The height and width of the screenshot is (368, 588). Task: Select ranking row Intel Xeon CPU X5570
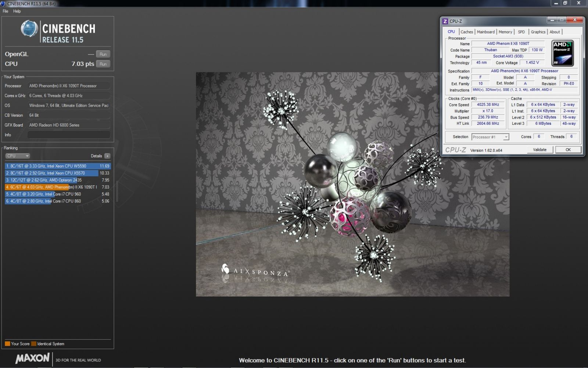coord(58,173)
